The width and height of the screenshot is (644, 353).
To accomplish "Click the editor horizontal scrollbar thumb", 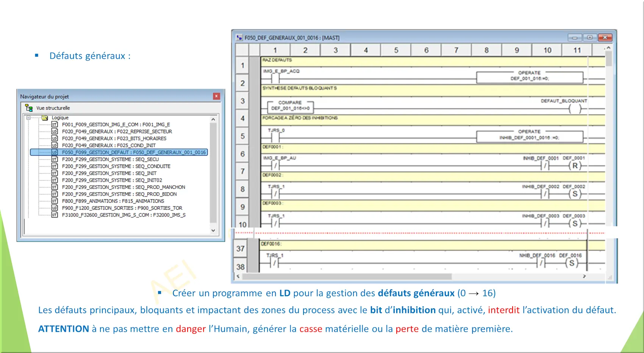I will pyautogui.click(x=347, y=277).
